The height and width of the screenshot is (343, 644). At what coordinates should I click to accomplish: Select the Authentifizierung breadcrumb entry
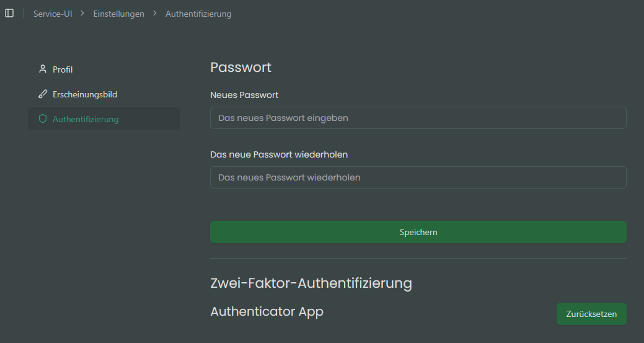[x=198, y=14]
